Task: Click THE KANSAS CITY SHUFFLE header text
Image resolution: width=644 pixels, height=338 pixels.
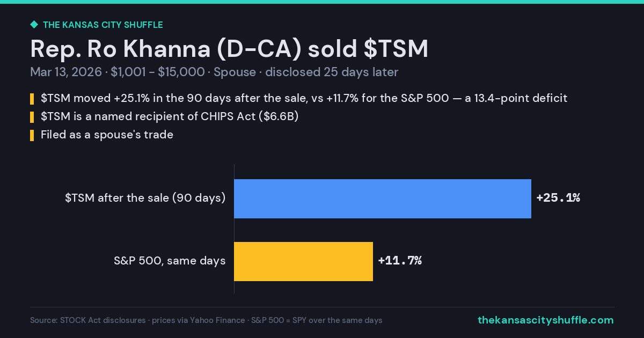Action: click(x=103, y=25)
